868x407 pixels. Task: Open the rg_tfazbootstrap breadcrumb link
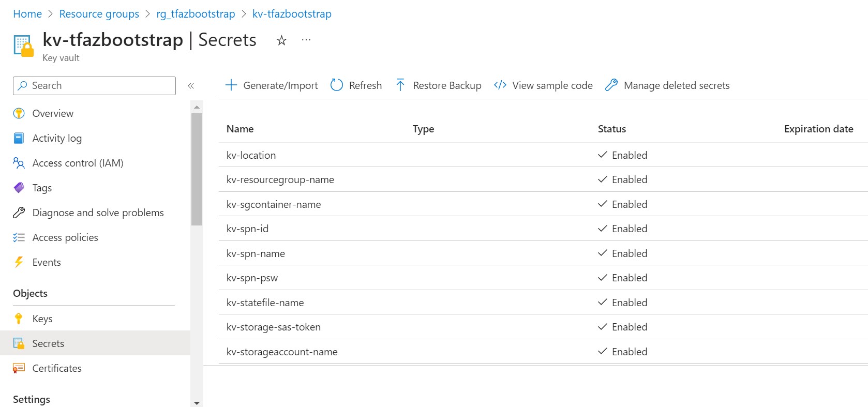(x=196, y=14)
